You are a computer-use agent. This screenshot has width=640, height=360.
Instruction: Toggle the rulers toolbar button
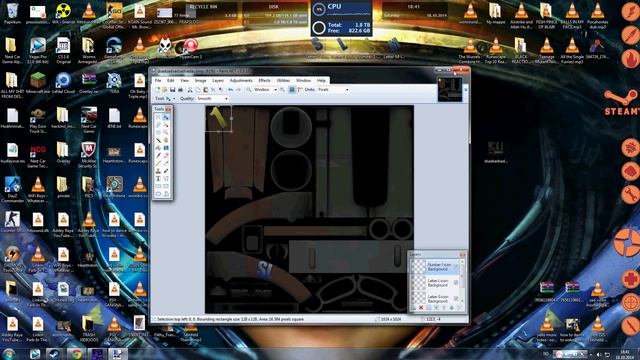pos(300,89)
